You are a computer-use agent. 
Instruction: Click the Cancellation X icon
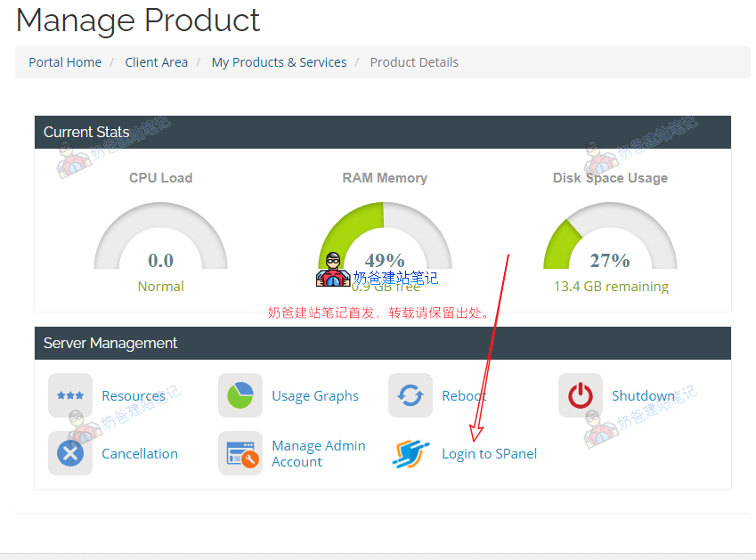pyautogui.click(x=70, y=453)
